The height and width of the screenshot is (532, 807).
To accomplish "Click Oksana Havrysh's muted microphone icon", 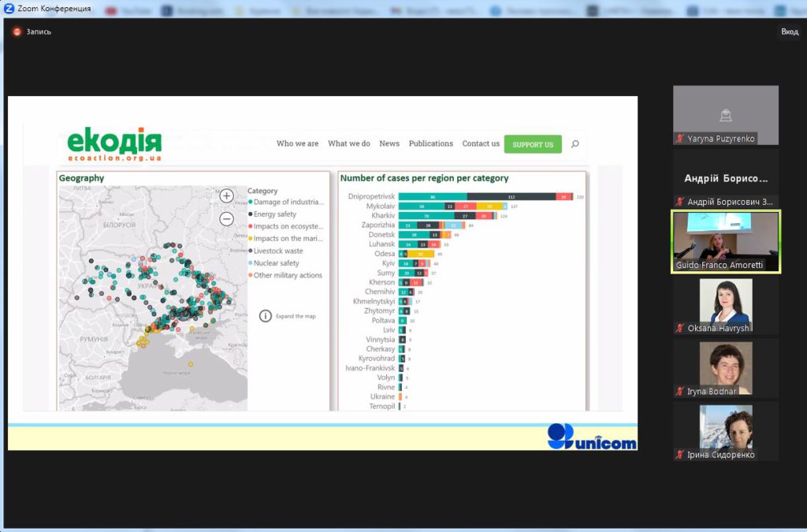I will click(x=679, y=328).
